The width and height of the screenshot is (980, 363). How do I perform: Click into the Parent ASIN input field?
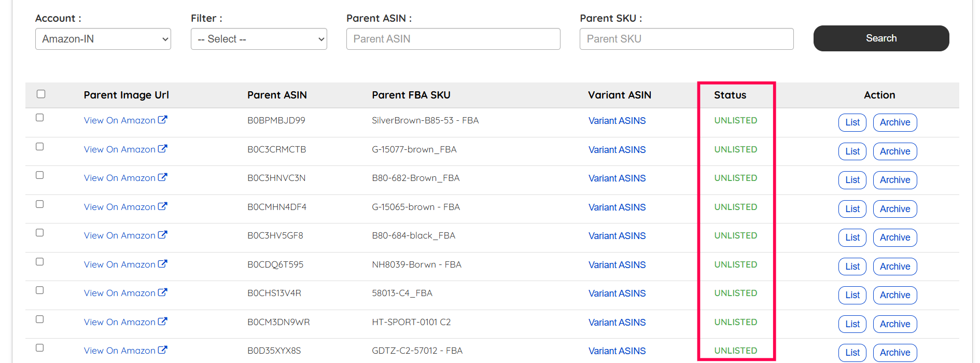pyautogui.click(x=453, y=39)
